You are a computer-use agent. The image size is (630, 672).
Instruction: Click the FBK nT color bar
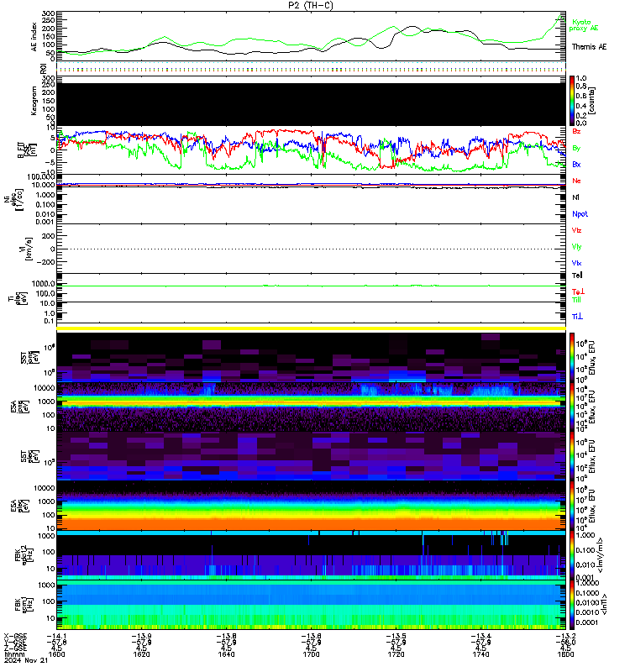572,605
